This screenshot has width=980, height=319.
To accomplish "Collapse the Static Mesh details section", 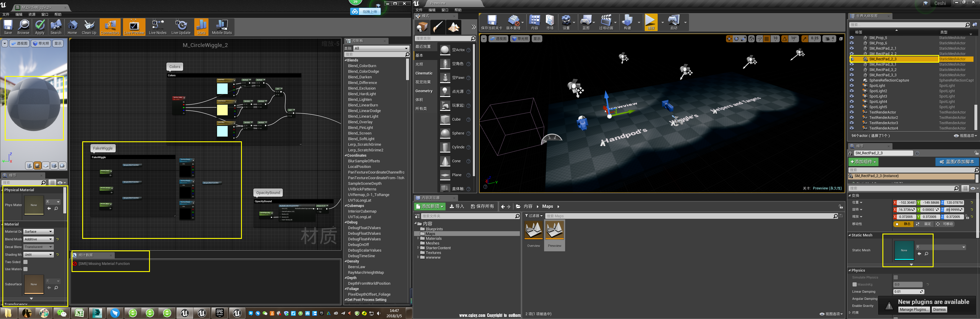I will click(x=850, y=235).
